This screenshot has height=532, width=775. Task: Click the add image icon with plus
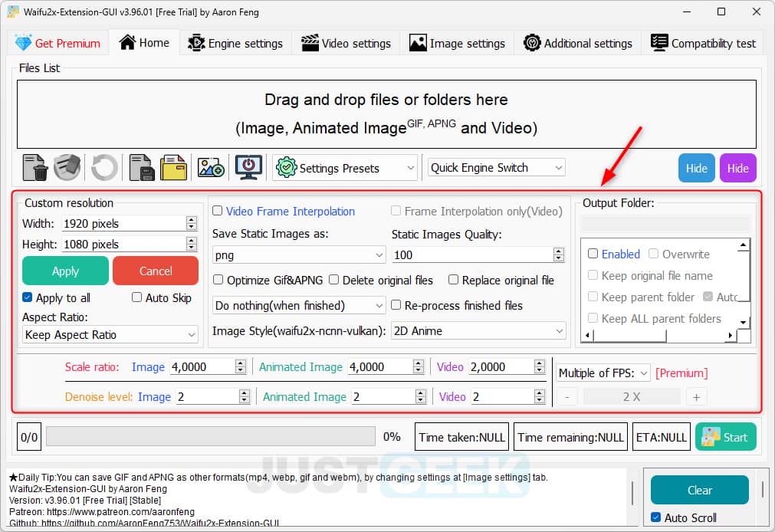[211, 168]
